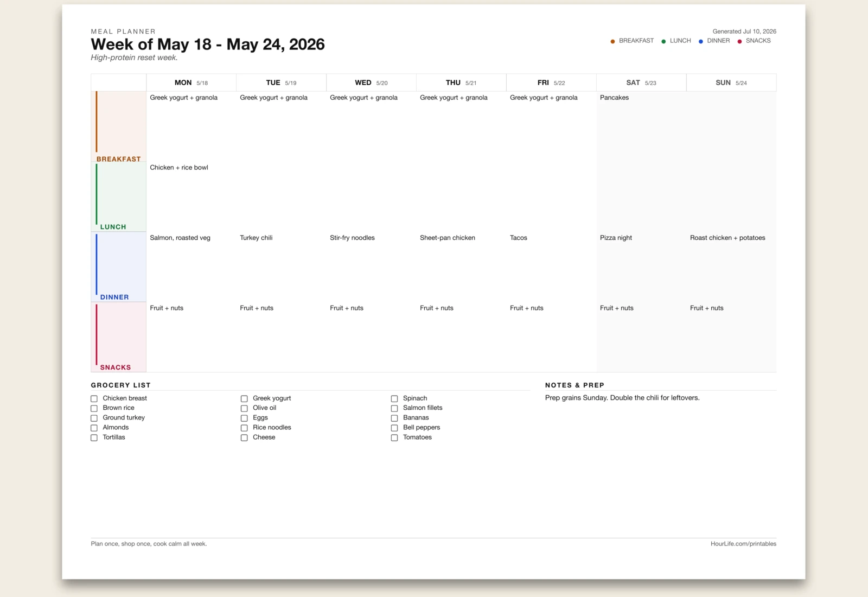This screenshot has width=868, height=597.
Task: Tick the Olive oil checkbox
Action: coord(244,408)
